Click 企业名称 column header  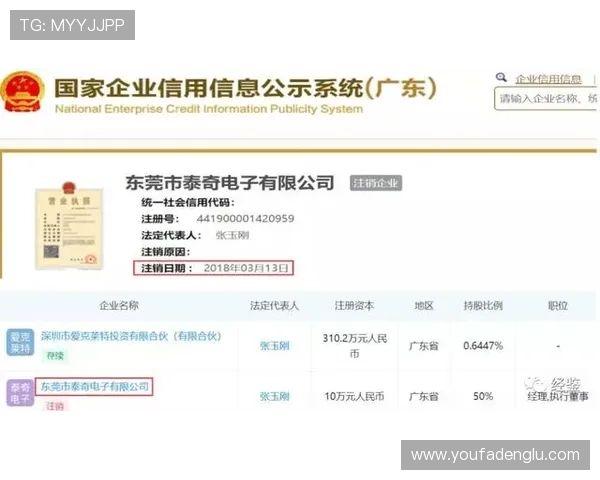(119, 305)
